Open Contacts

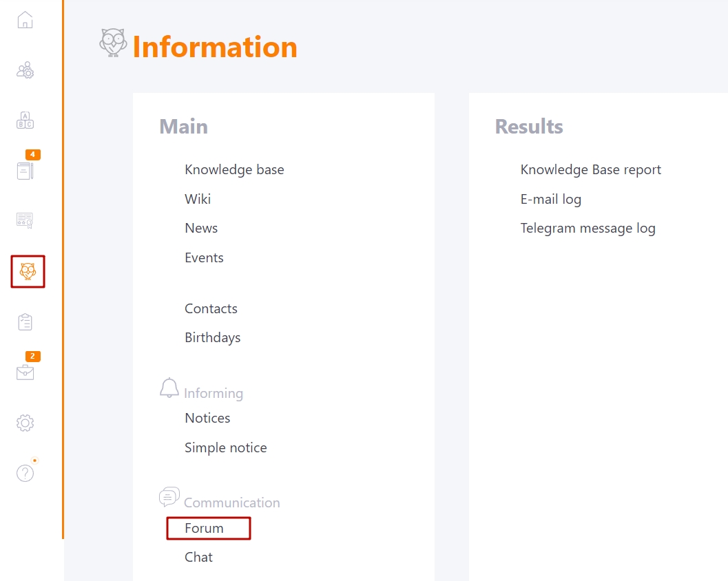click(211, 308)
